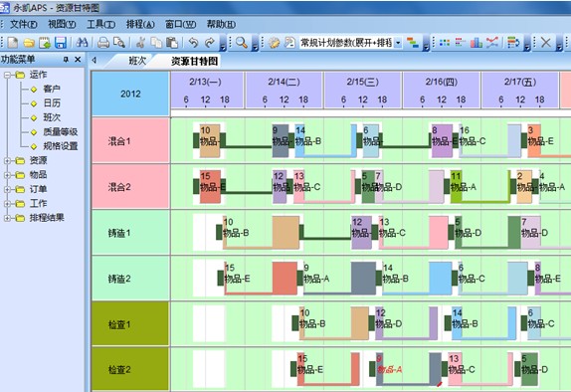Open toolbar options arrow after run scheduling icon
The image size is (571, 392).
[x=426, y=44]
